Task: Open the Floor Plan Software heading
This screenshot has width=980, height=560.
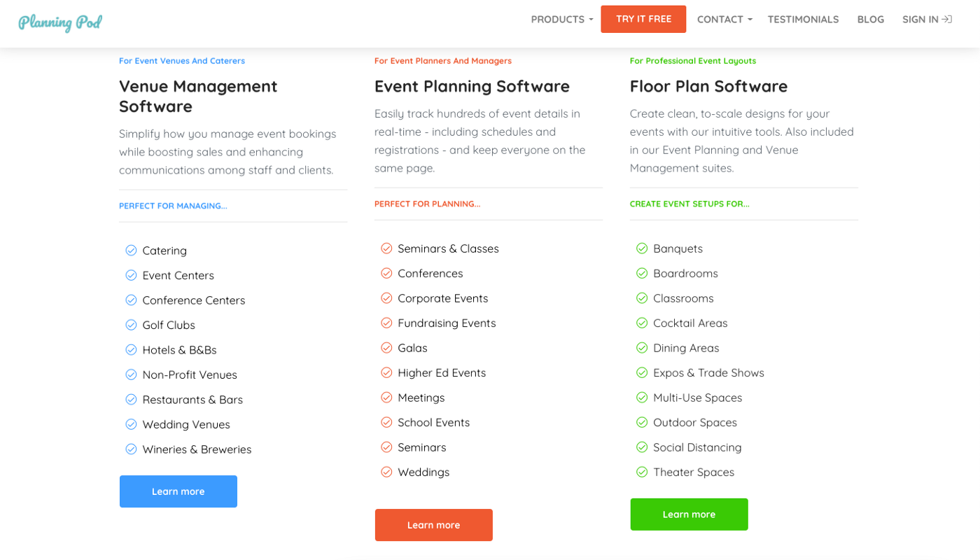Action: [x=708, y=86]
